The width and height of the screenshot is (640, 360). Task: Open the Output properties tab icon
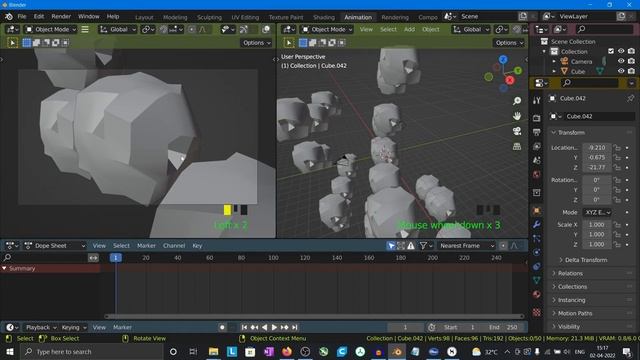(x=537, y=132)
